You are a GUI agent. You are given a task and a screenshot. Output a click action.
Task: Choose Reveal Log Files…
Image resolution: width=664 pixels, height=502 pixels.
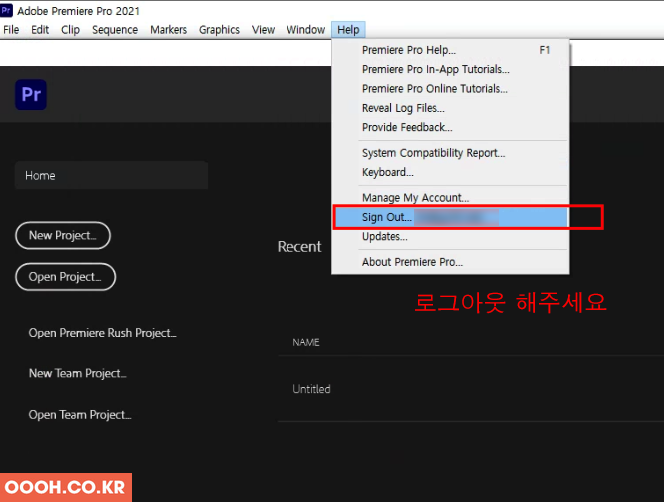(450, 108)
